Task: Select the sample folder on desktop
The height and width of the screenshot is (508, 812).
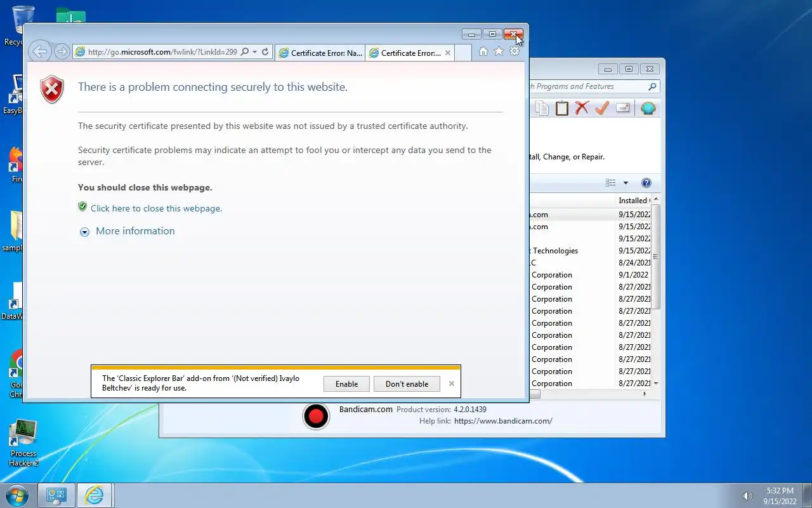Action: 14,232
